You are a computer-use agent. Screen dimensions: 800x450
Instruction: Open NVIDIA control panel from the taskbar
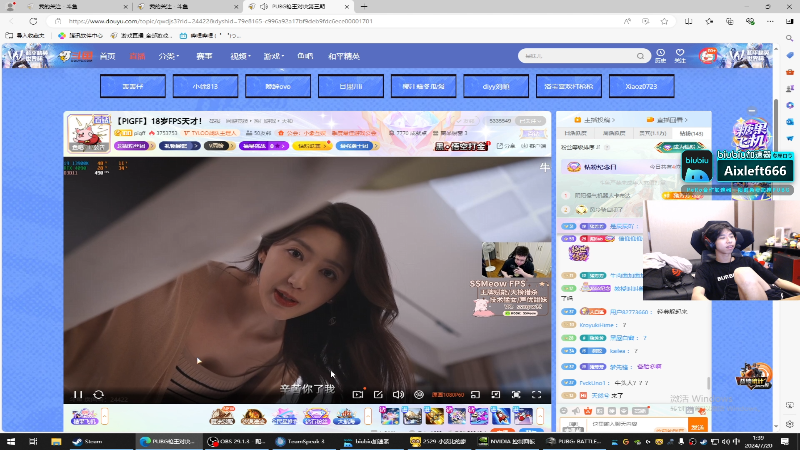tap(507, 441)
